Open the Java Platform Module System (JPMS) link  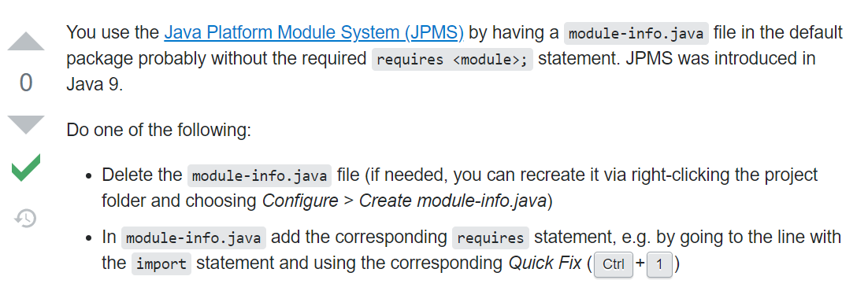tap(313, 33)
